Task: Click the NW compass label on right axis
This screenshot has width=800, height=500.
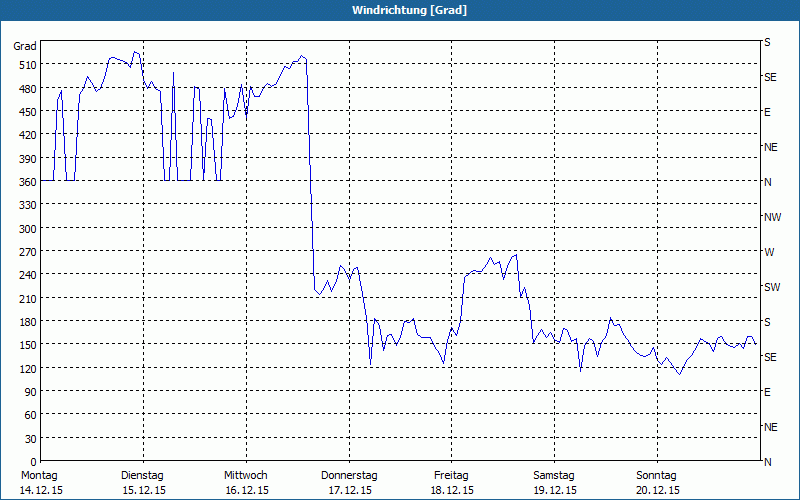Action: [x=772, y=217]
